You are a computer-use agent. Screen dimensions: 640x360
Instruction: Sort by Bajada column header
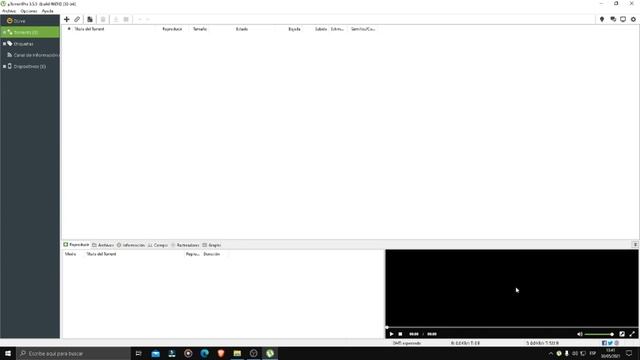tap(294, 29)
